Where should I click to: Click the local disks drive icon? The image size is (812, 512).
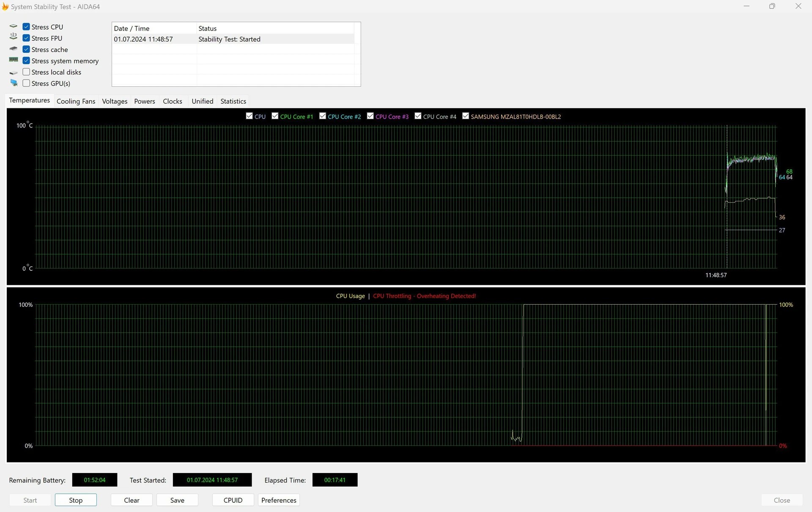coord(14,73)
